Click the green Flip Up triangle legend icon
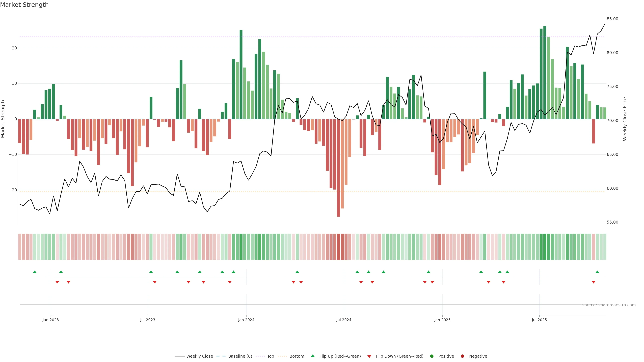The height and width of the screenshot is (362, 644). coord(312,356)
